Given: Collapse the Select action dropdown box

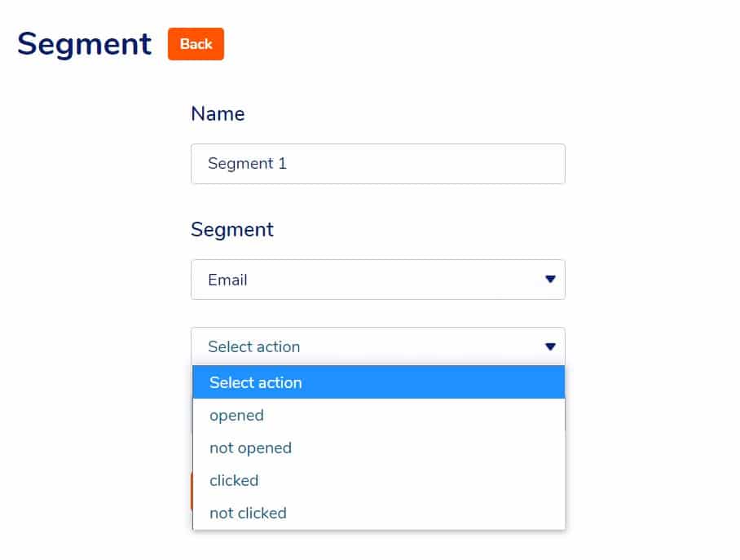Looking at the screenshot, I should [378, 346].
